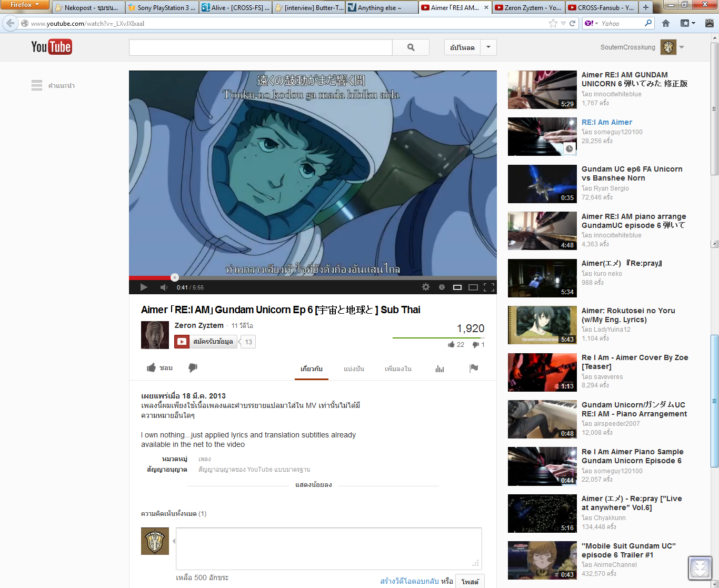
Task: Open the Firefox application menu
Action: click(x=25, y=5)
